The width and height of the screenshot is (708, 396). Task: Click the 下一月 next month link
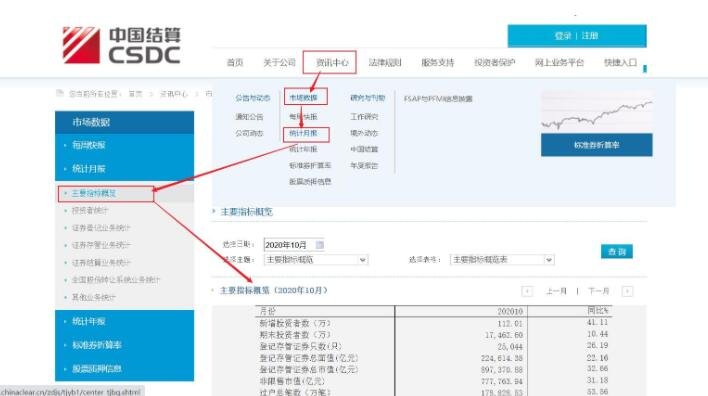[598, 291]
